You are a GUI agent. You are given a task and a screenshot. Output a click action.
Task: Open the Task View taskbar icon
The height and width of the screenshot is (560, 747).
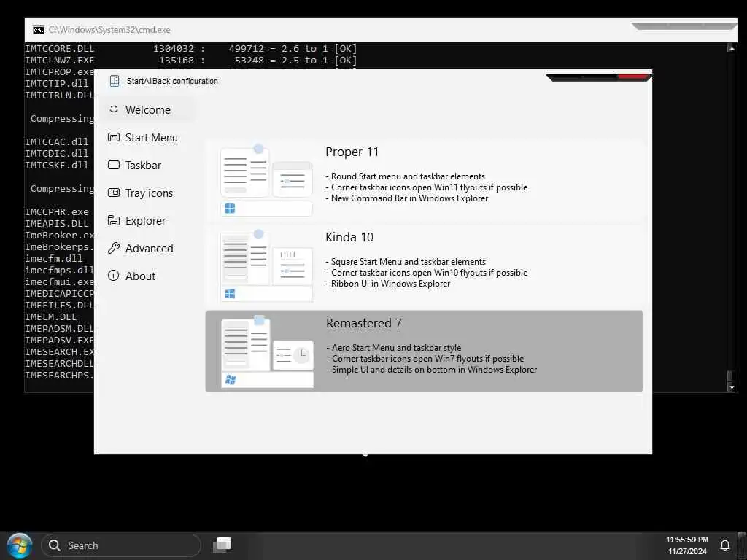point(222,545)
